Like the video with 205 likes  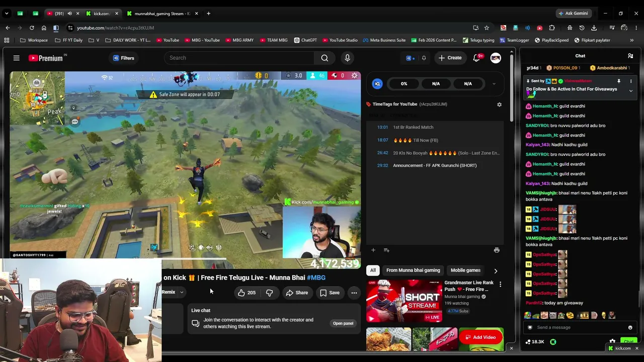[x=247, y=293]
